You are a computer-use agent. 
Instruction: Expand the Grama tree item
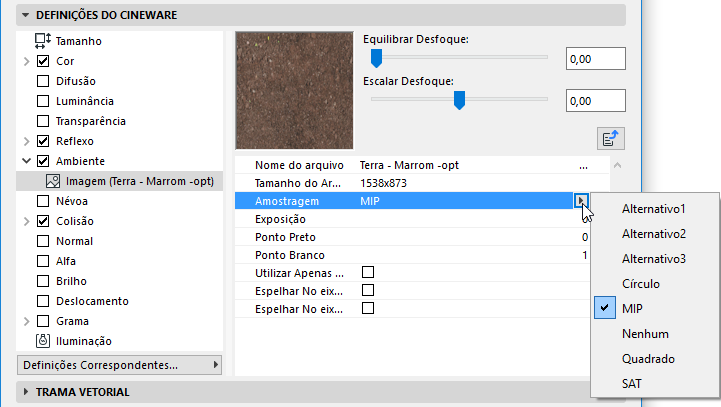point(26,321)
